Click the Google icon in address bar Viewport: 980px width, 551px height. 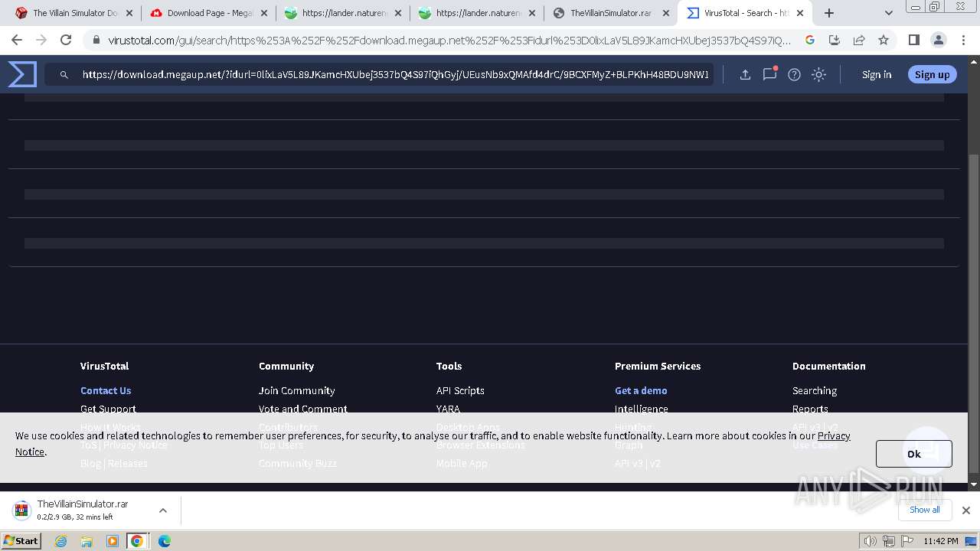click(x=810, y=40)
